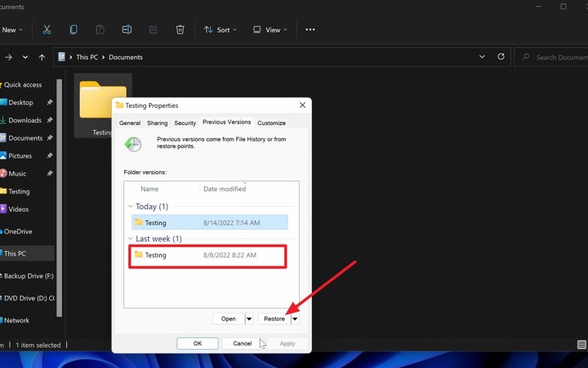Open Pictures in the sidebar
The width and height of the screenshot is (588, 368).
20,156
